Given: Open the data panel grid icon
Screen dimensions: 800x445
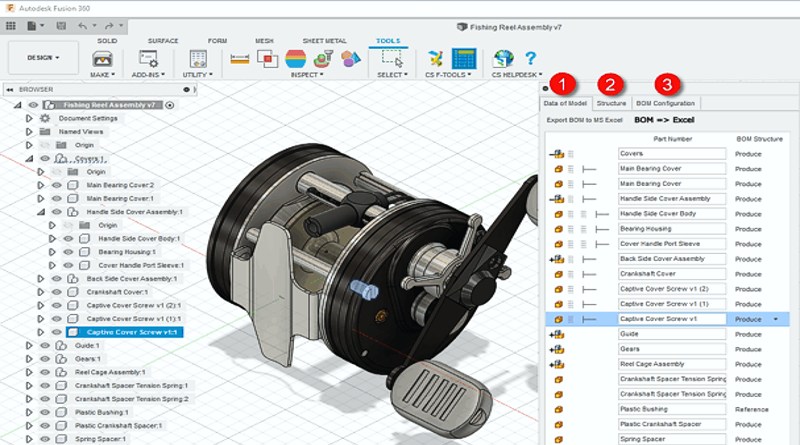Looking at the screenshot, I should click(x=11, y=26).
